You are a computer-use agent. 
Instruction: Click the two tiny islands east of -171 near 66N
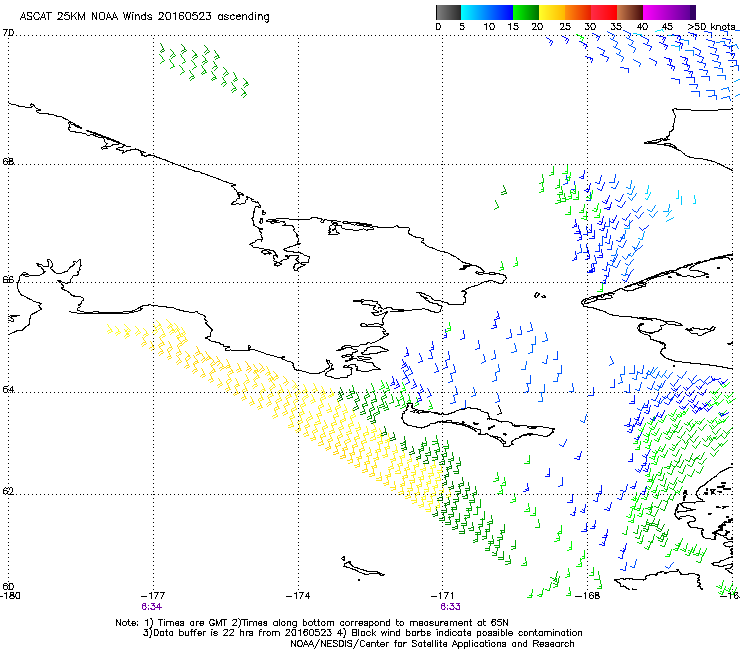click(x=540, y=295)
